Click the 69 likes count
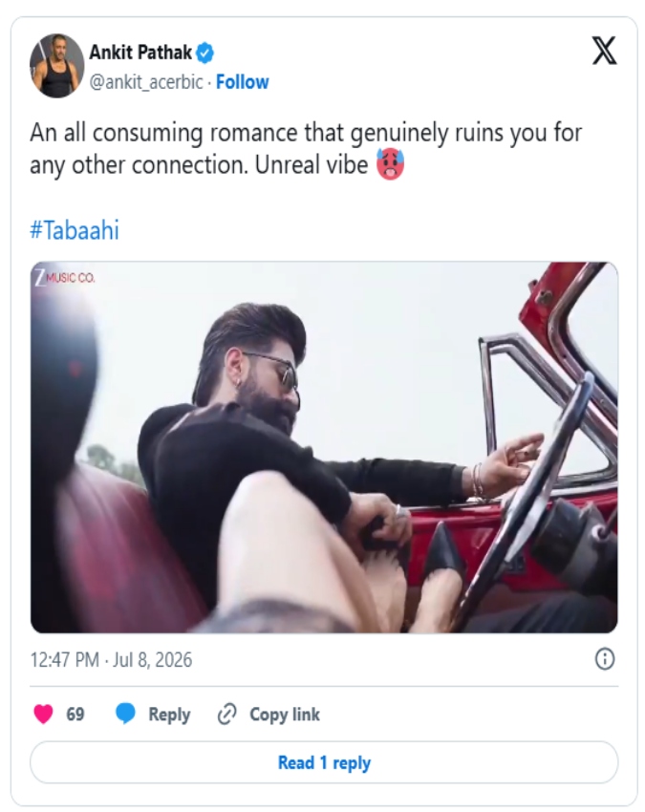Viewport: 645px width, 812px height. click(x=75, y=715)
